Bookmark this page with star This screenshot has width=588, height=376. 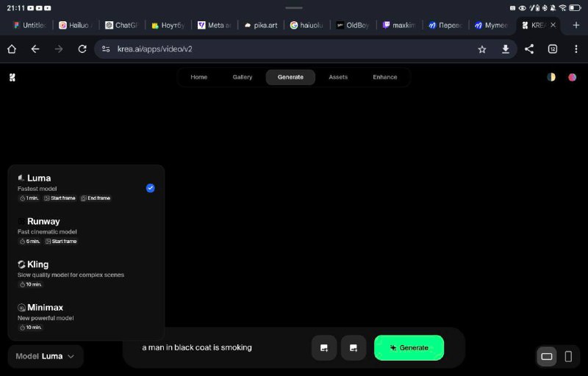coord(482,49)
